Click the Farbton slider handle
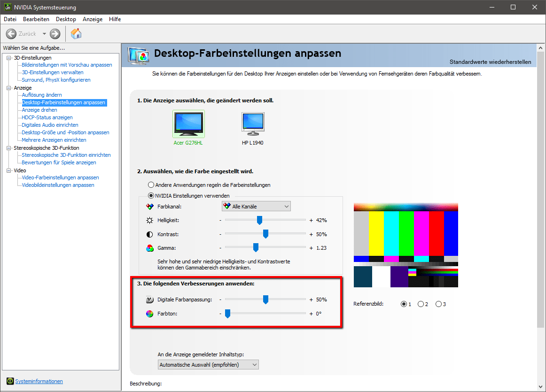 click(x=228, y=314)
